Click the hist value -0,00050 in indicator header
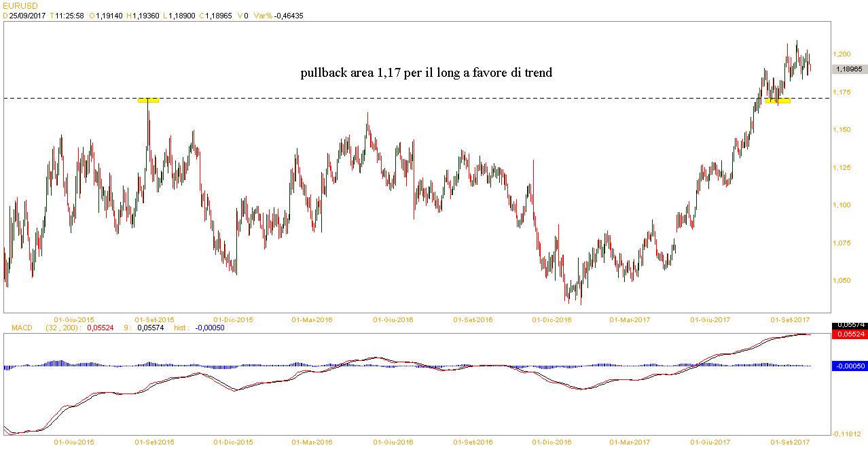 [209, 328]
